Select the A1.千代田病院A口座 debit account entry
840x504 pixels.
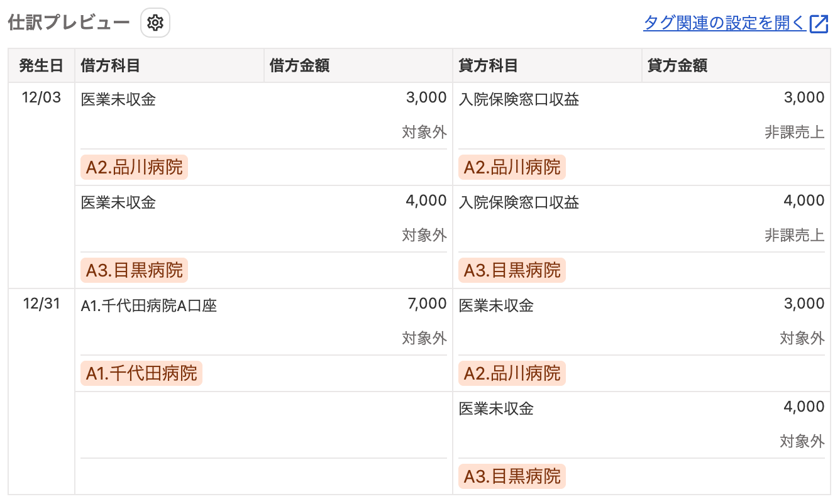(x=149, y=306)
